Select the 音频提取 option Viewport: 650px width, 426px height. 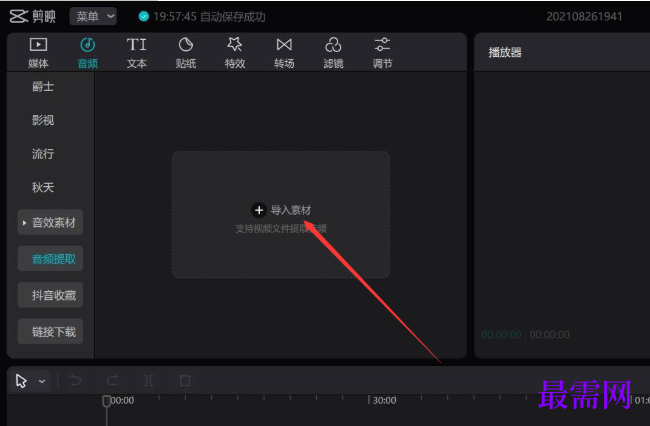[x=50, y=259]
